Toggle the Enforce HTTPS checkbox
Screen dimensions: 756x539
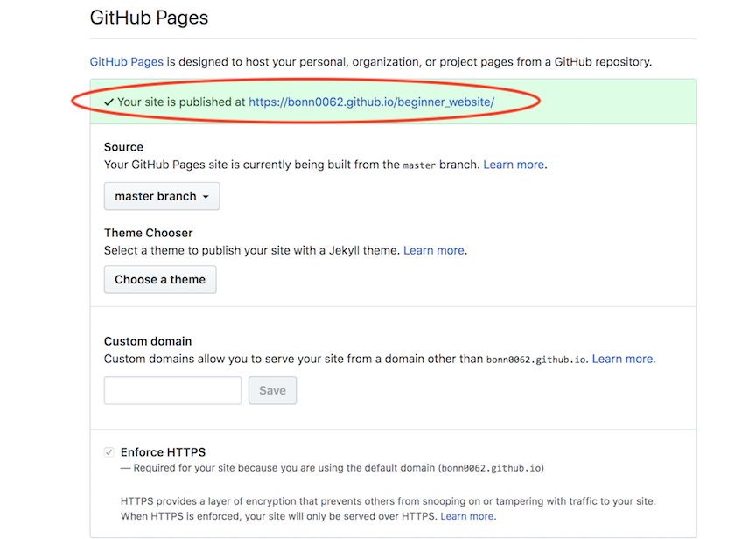click(109, 452)
